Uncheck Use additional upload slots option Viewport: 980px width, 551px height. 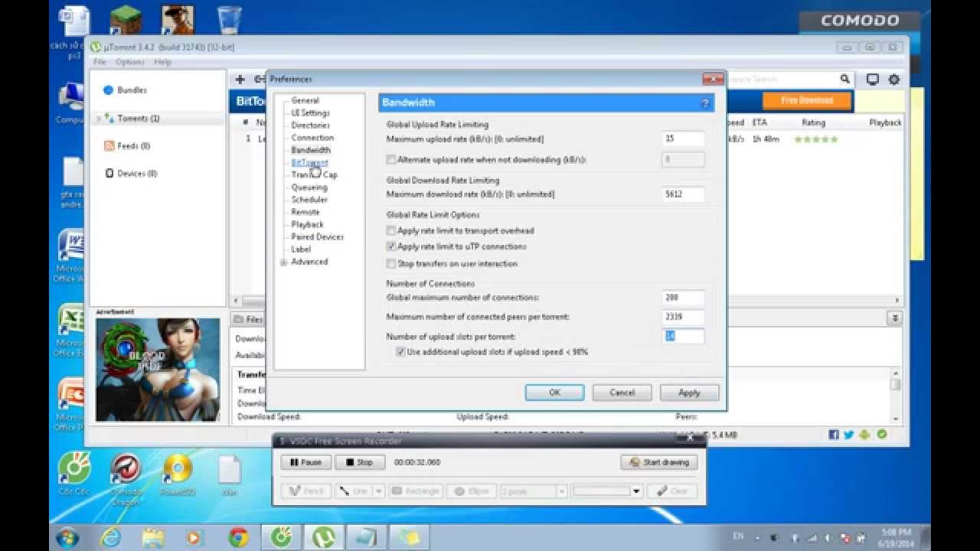[x=400, y=352]
